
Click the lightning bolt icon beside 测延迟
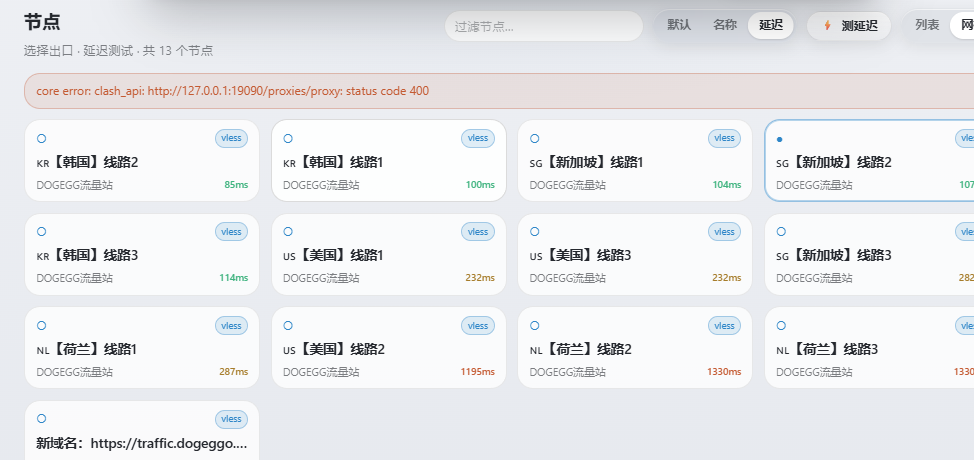click(827, 25)
